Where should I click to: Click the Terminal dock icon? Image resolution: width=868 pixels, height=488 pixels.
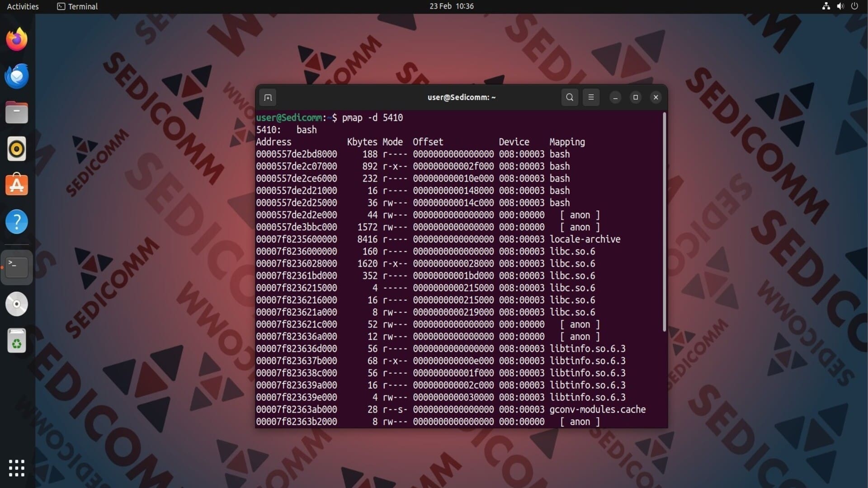(17, 267)
